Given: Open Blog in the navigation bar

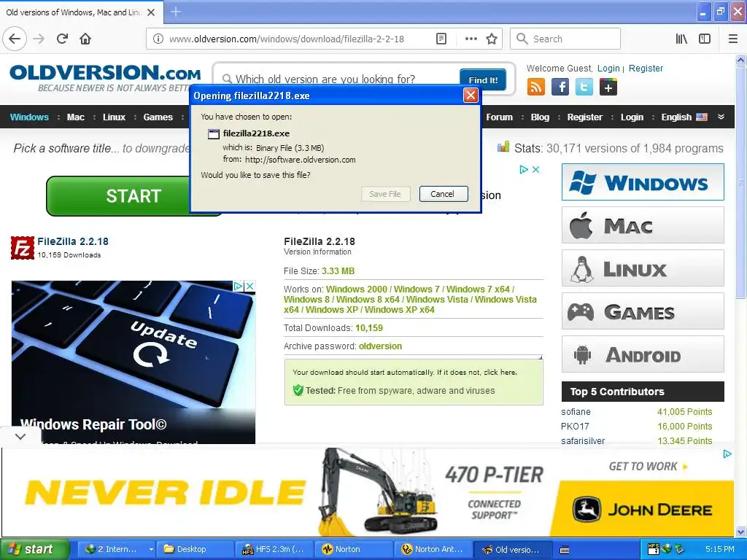Looking at the screenshot, I should [x=540, y=117].
